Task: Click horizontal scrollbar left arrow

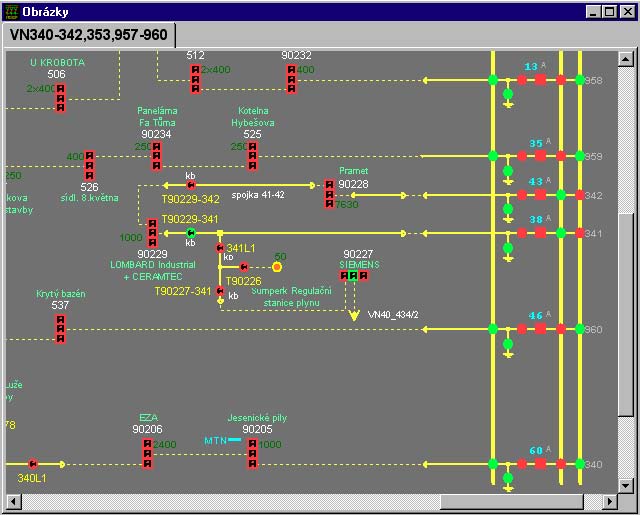Action: coord(13,502)
